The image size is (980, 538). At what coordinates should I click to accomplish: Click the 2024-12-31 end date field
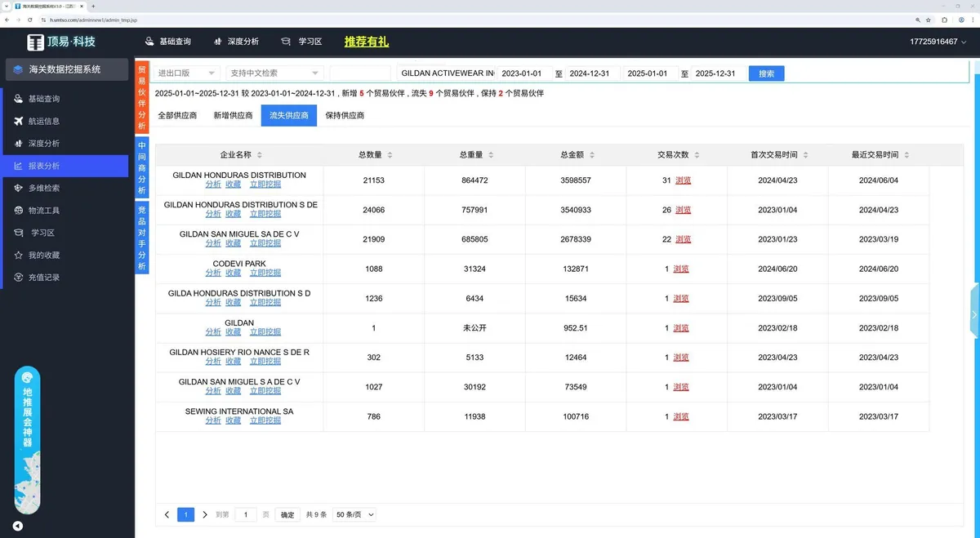pos(593,73)
